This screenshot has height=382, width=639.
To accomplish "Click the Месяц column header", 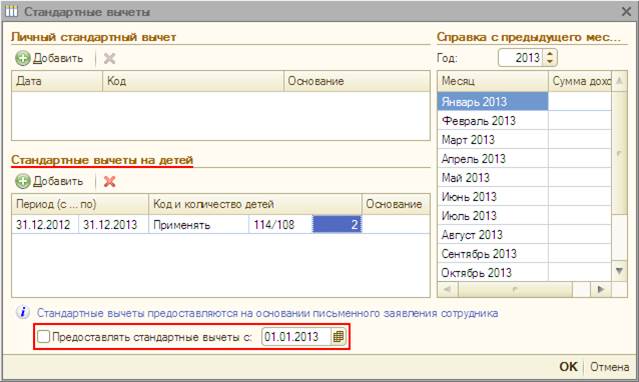I will click(x=493, y=81).
